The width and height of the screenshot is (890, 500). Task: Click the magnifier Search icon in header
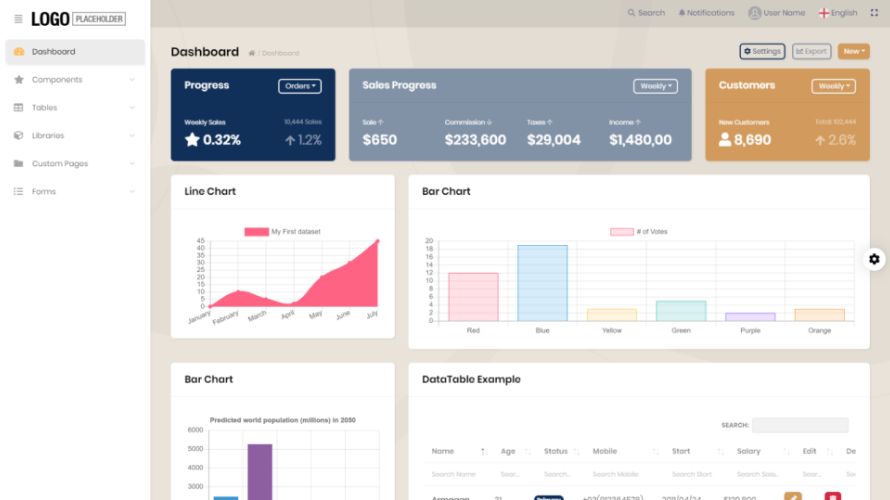click(631, 13)
